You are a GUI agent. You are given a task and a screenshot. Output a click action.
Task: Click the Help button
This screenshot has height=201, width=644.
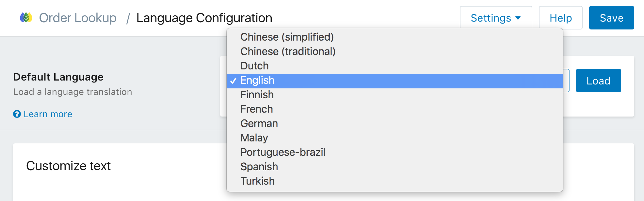[x=560, y=18]
